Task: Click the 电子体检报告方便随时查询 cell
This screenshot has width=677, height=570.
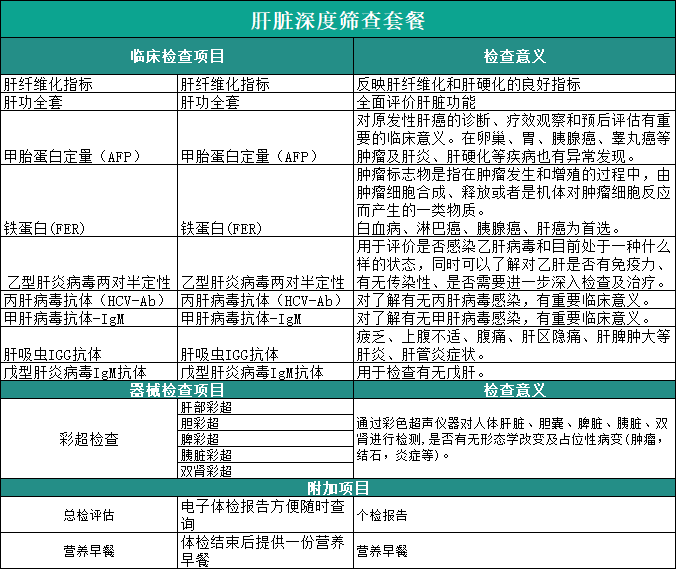Action: tap(265, 515)
